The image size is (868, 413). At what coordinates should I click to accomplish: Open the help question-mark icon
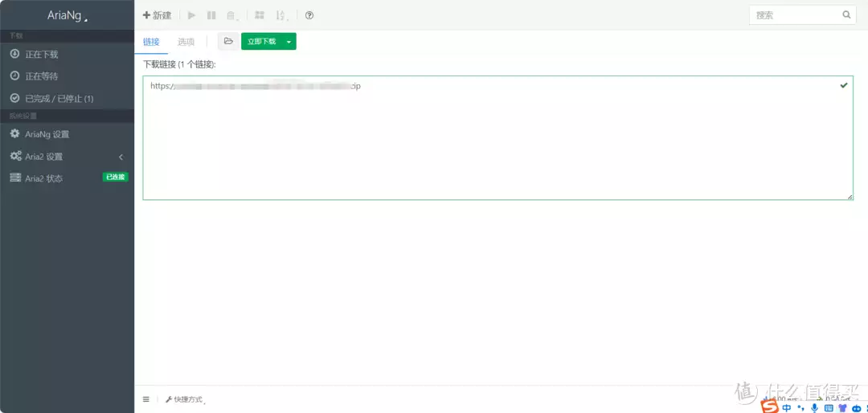click(309, 15)
